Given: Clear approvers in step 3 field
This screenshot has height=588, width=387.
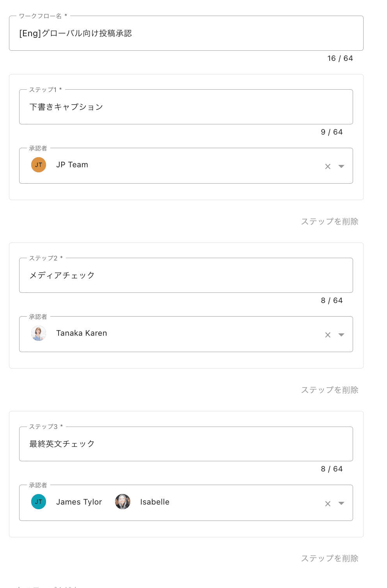Looking at the screenshot, I should point(328,504).
